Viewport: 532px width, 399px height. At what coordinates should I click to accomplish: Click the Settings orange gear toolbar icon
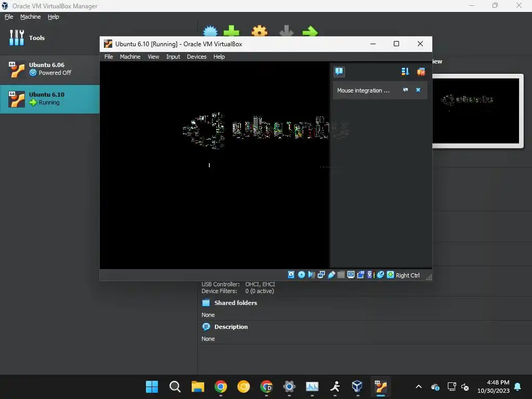[x=259, y=31]
